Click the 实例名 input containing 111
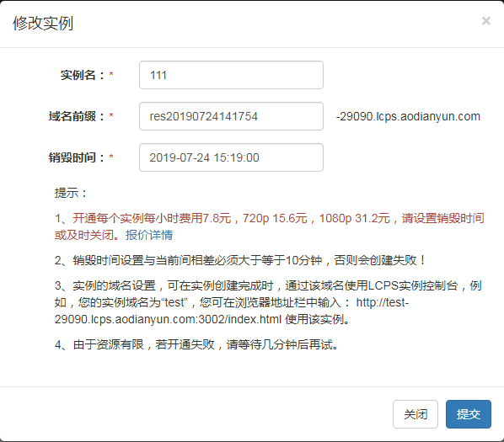This screenshot has width=504, height=442. click(231, 75)
